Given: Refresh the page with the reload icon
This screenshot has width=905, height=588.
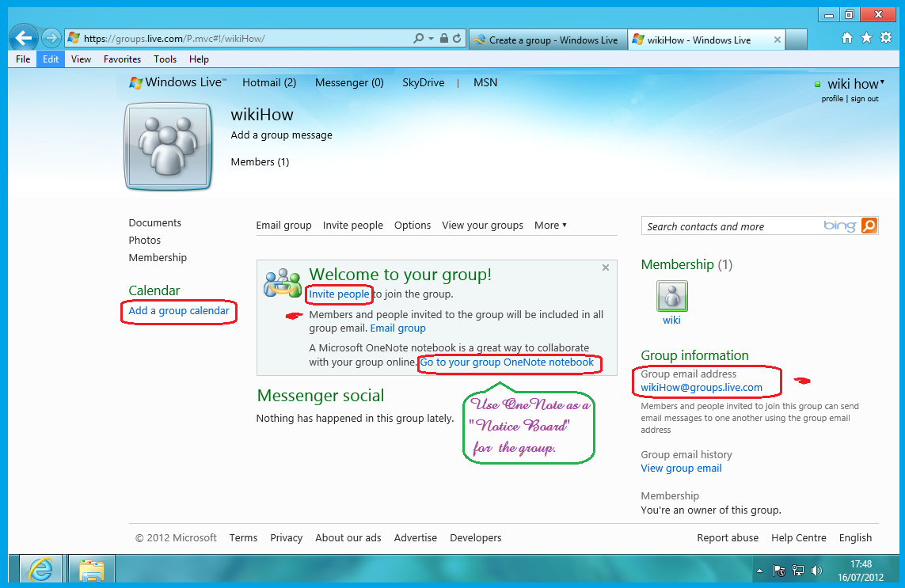Looking at the screenshot, I should pyautogui.click(x=457, y=39).
